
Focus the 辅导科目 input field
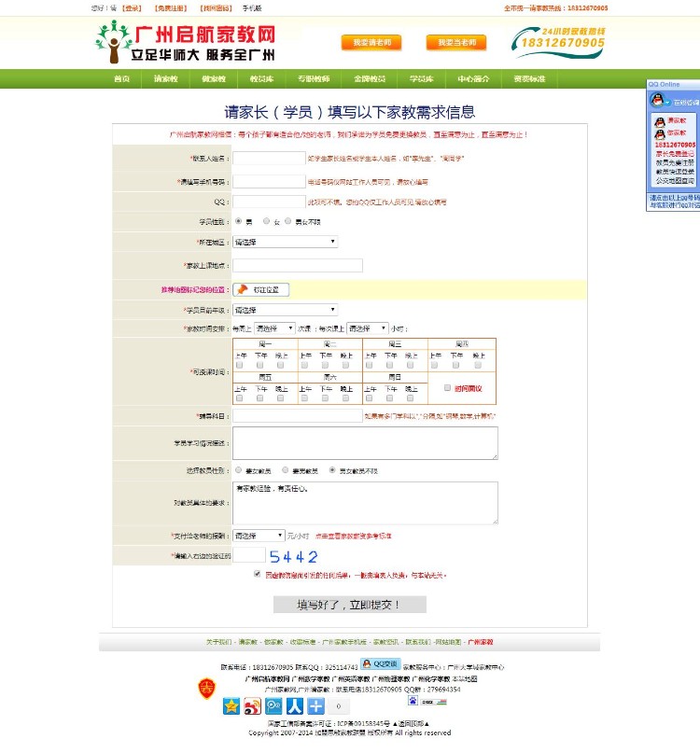(x=298, y=416)
